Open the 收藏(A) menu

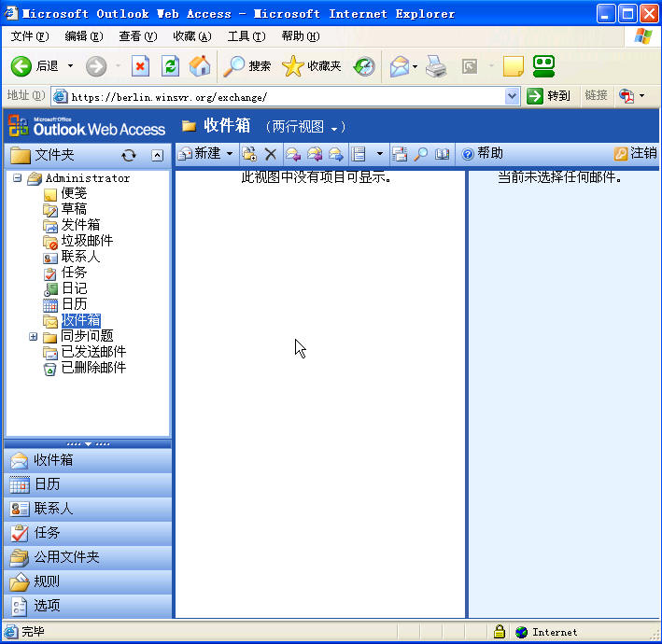pyautogui.click(x=192, y=36)
